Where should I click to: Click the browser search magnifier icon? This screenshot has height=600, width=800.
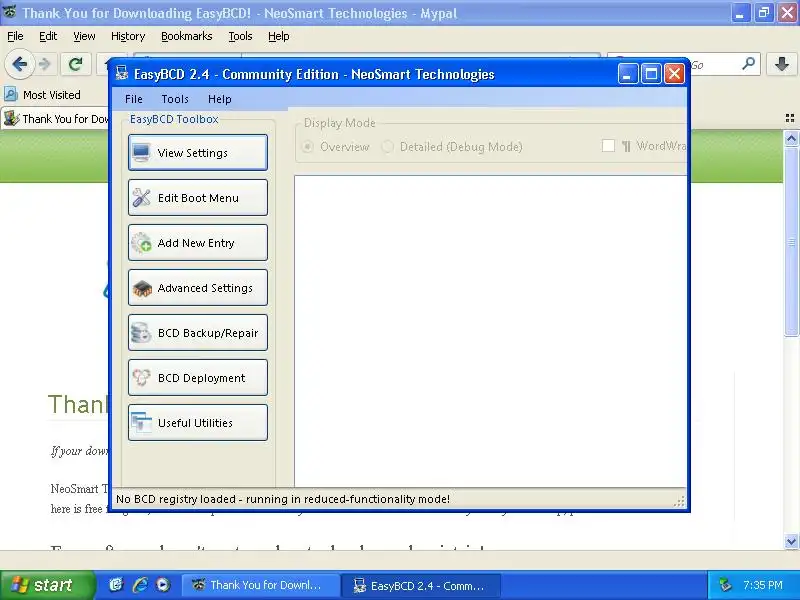tap(748, 64)
